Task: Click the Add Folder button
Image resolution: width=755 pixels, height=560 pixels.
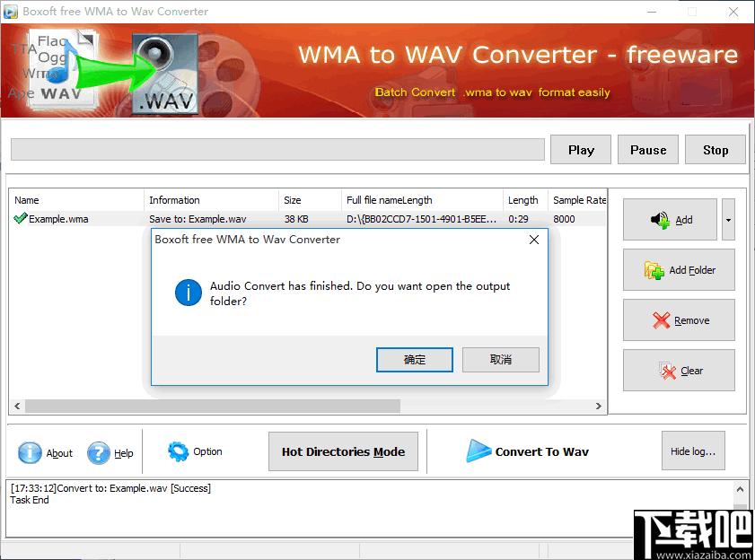Action: pos(679,269)
